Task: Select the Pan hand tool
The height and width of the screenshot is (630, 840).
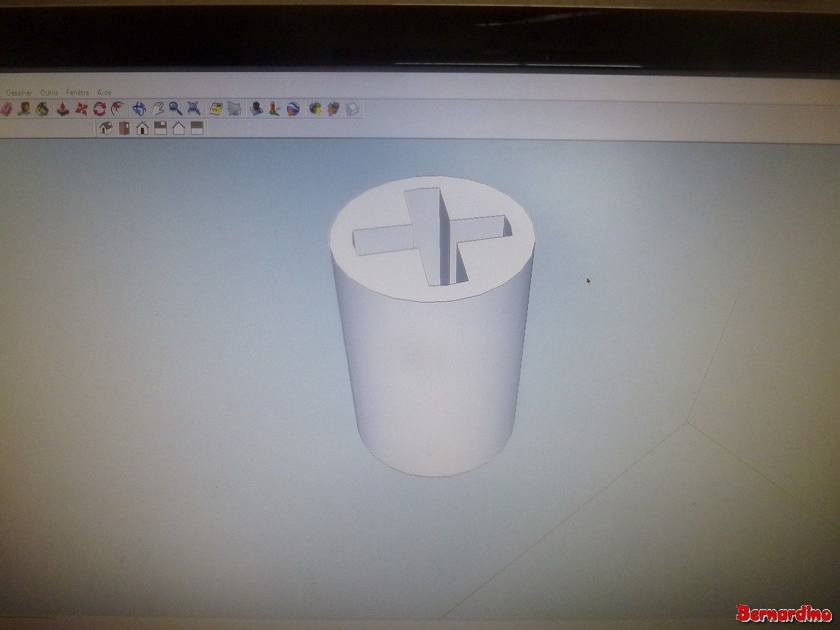Action: pyautogui.click(x=157, y=109)
